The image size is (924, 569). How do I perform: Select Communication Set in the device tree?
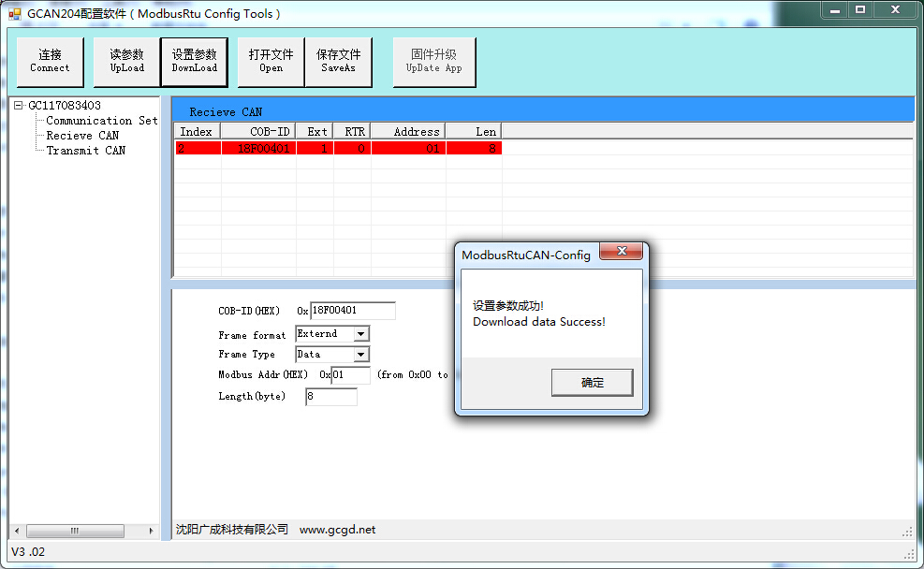pyautogui.click(x=99, y=120)
